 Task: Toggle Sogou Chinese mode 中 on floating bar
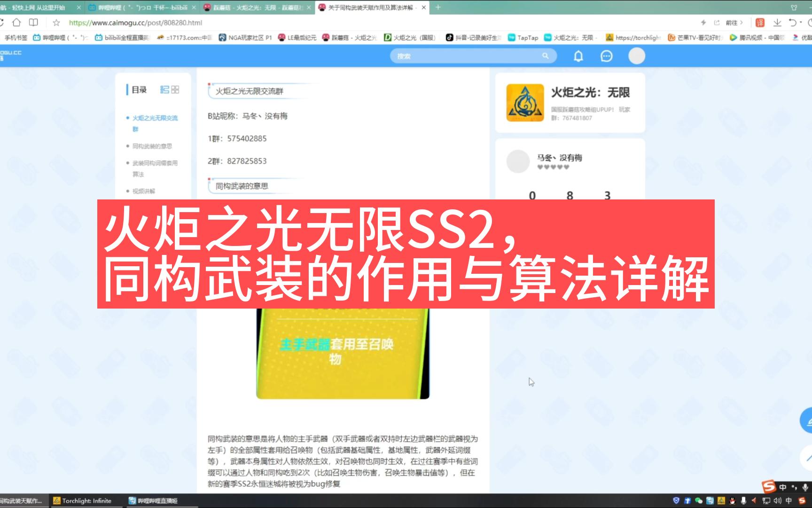click(x=783, y=487)
